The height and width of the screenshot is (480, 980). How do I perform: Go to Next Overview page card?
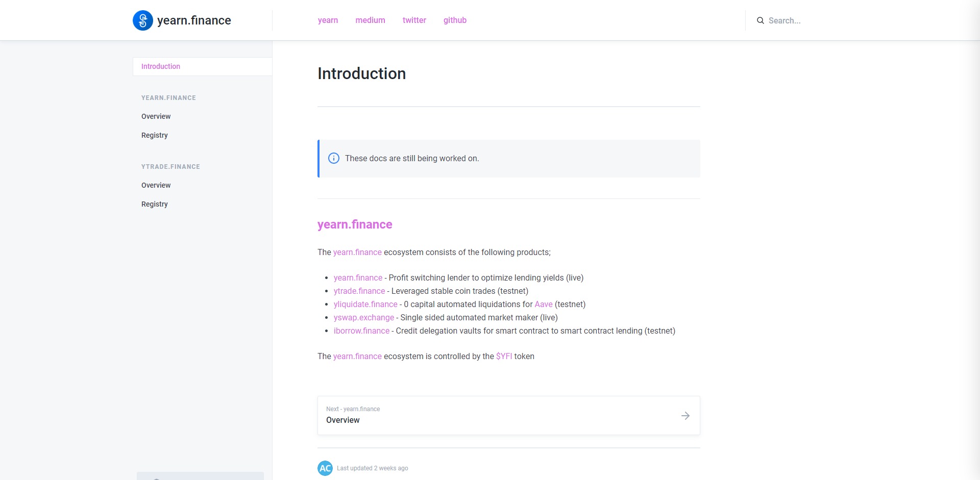(x=508, y=416)
